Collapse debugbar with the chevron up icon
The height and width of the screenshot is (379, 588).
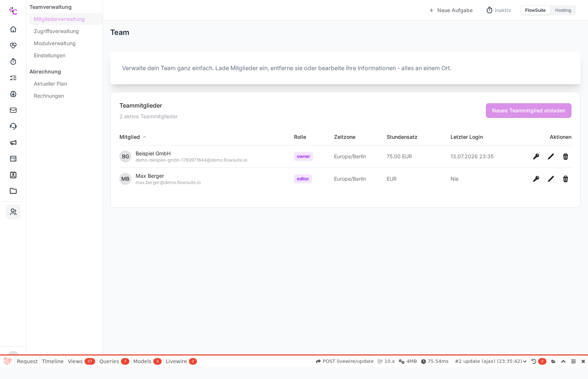pos(563,361)
